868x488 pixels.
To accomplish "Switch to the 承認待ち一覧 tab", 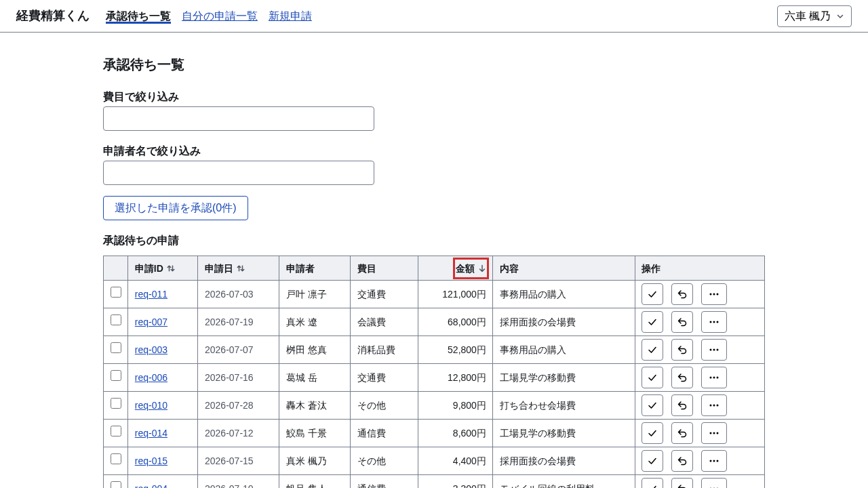I will click(138, 16).
